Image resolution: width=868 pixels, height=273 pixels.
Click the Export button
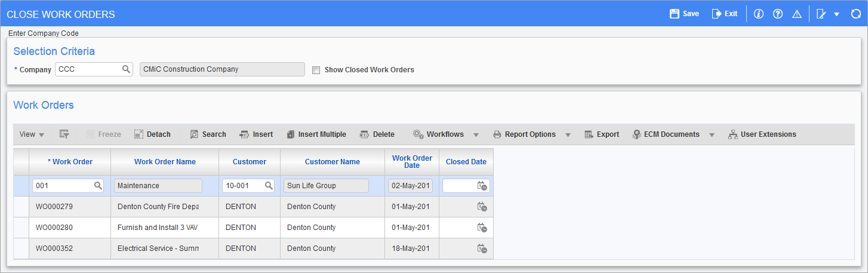(602, 134)
